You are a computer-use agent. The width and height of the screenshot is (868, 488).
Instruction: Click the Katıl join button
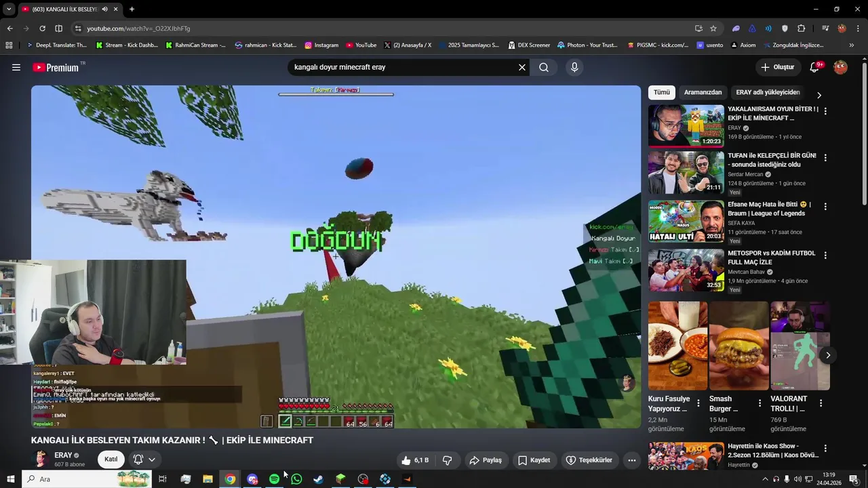(x=111, y=460)
